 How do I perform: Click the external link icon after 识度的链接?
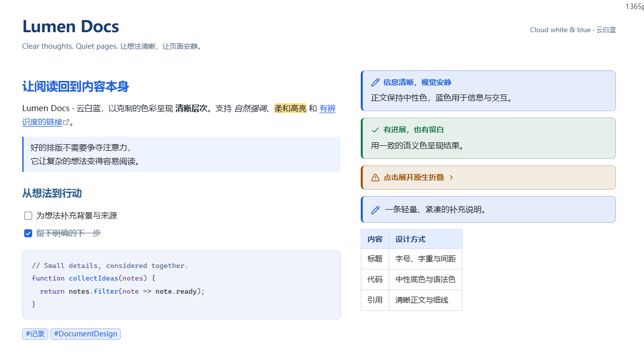click(x=66, y=122)
